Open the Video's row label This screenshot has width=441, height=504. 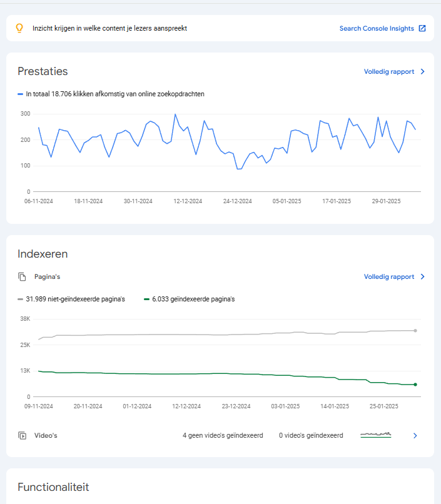(x=46, y=435)
